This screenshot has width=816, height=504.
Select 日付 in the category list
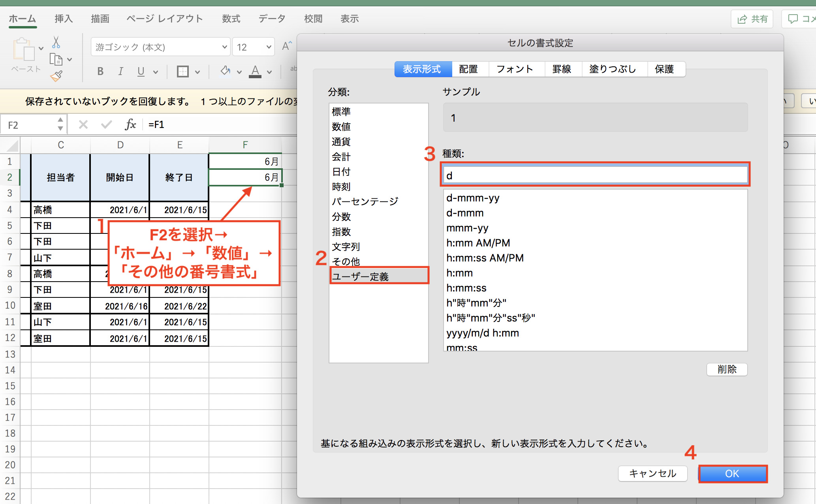pos(378,172)
